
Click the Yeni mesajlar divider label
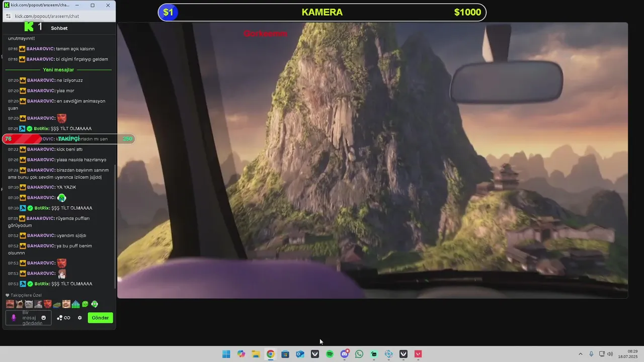click(x=58, y=70)
